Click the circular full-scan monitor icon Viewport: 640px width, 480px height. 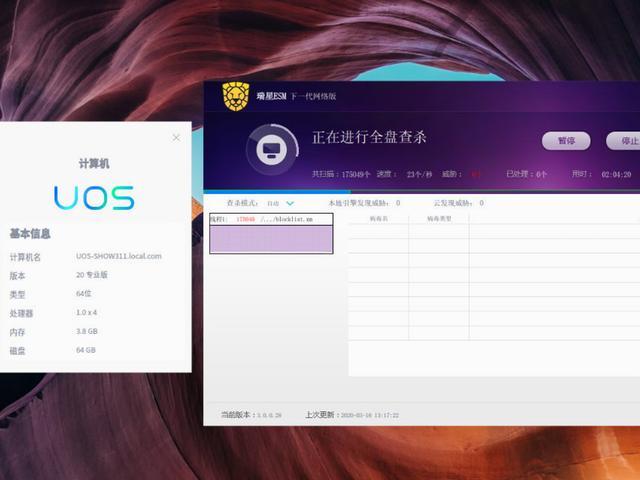click(x=272, y=150)
